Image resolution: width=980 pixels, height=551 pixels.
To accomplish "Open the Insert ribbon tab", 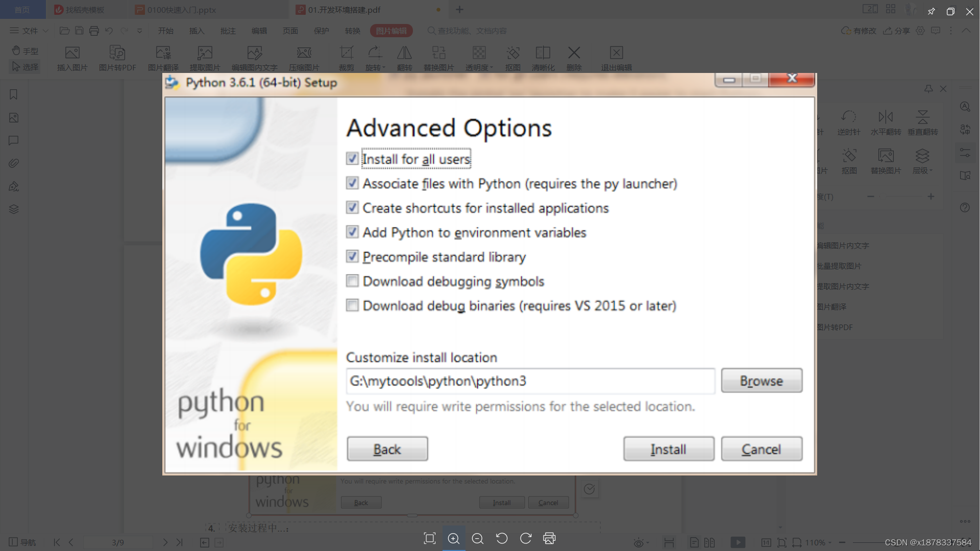I will (x=197, y=31).
